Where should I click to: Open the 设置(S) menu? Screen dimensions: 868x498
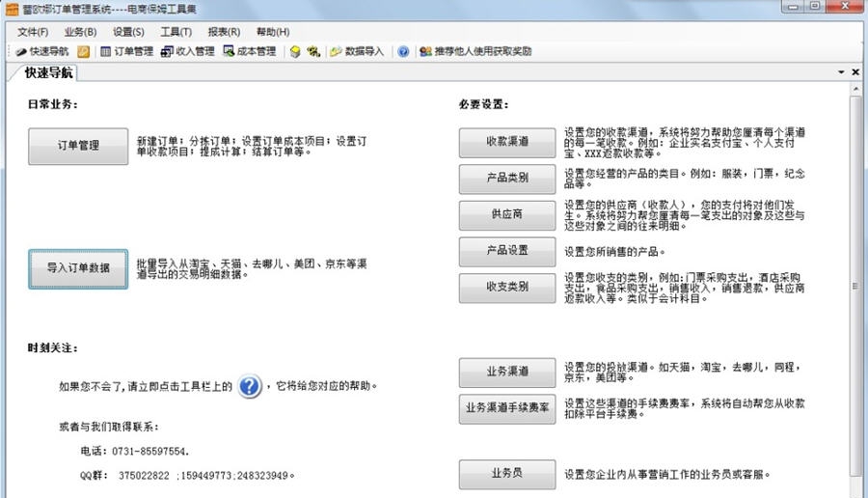click(128, 32)
